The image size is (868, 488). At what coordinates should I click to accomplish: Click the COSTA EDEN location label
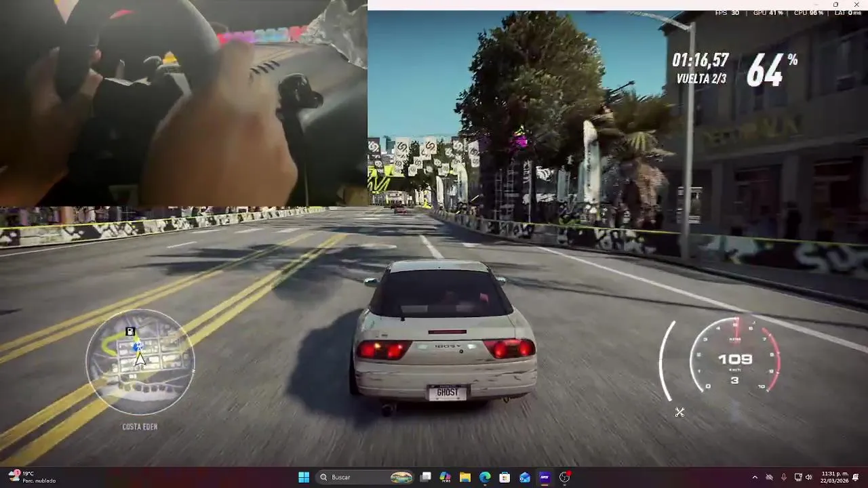[140, 426]
